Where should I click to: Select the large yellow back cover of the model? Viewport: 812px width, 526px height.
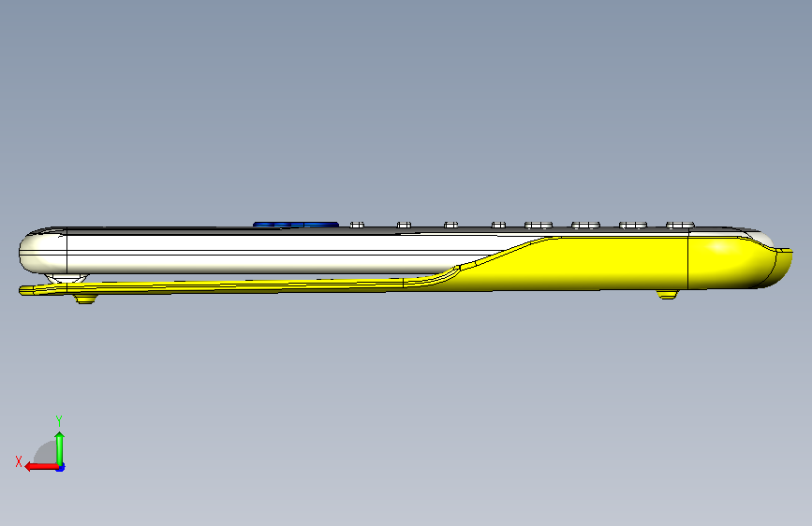622,263
